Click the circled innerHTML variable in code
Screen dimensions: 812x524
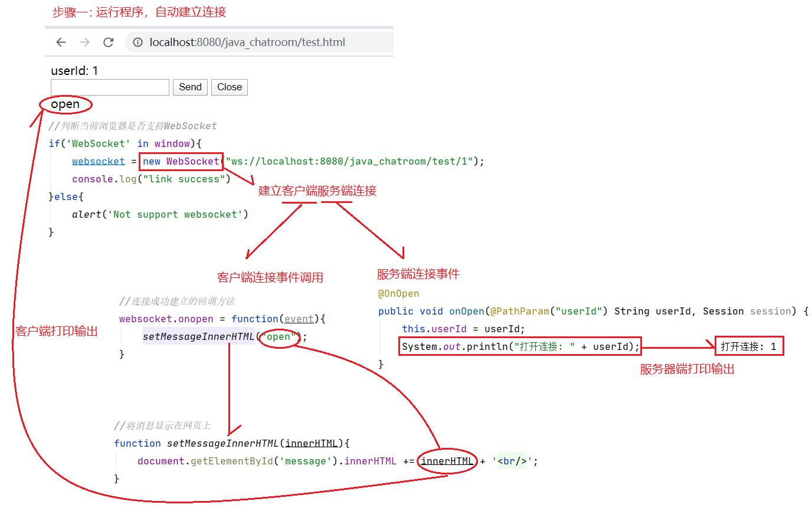(x=447, y=461)
